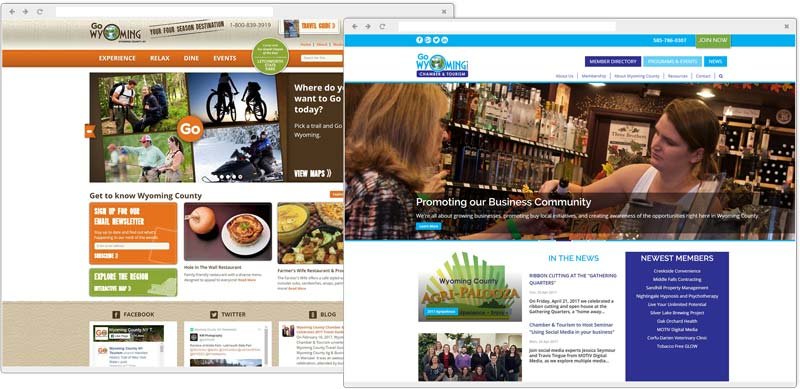Click Oak Orchard Health in Newest Members
This screenshot has height=389, width=800.
coord(677,321)
